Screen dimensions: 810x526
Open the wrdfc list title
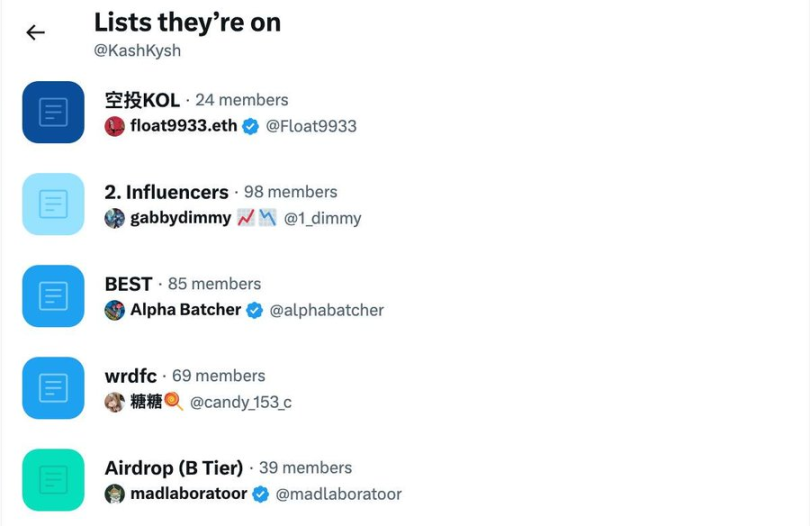click(x=130, y=376)
